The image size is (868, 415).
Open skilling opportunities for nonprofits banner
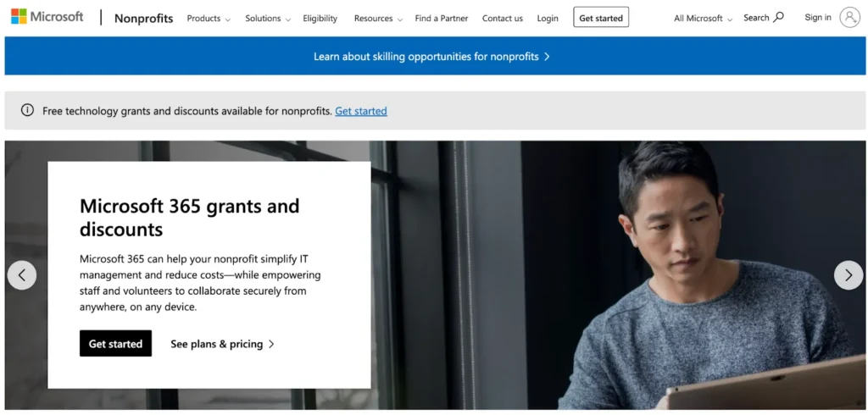click(431, 57)
